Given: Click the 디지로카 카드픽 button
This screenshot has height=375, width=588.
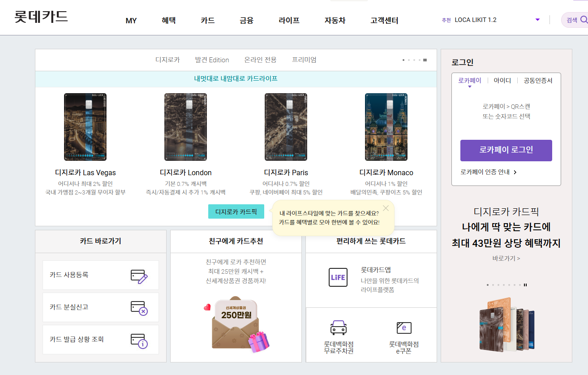Looking at the screenshot, I should [236, 211].
